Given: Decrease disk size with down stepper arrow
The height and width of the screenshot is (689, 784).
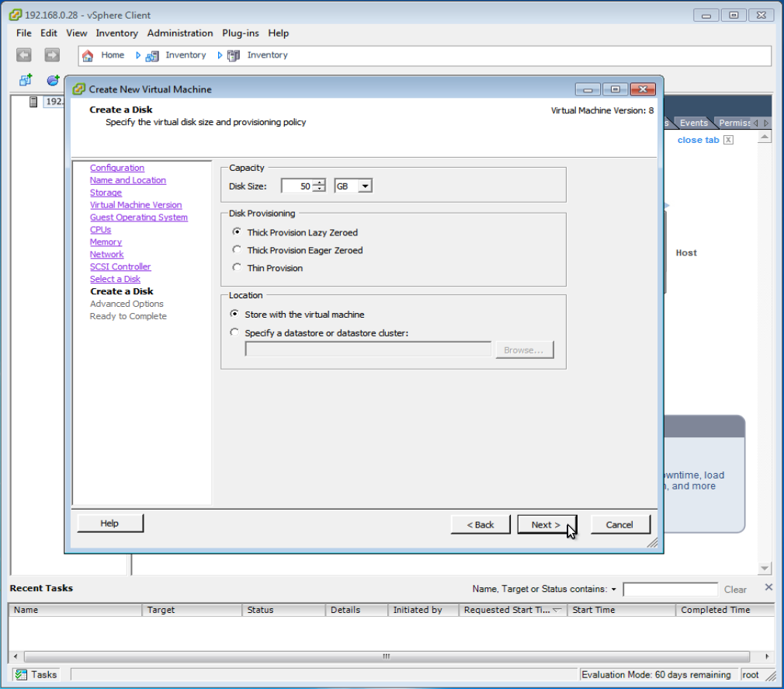Looking at the screenshot, I should tap(319, 189).
